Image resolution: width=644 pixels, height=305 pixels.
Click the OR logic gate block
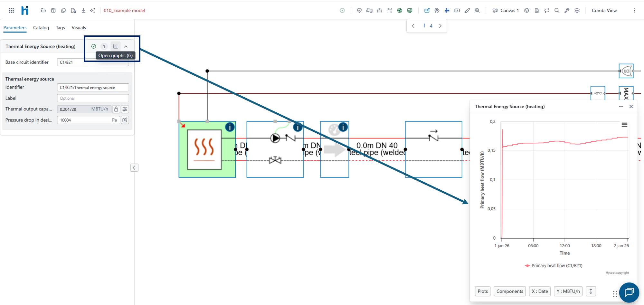coord(626,71)
